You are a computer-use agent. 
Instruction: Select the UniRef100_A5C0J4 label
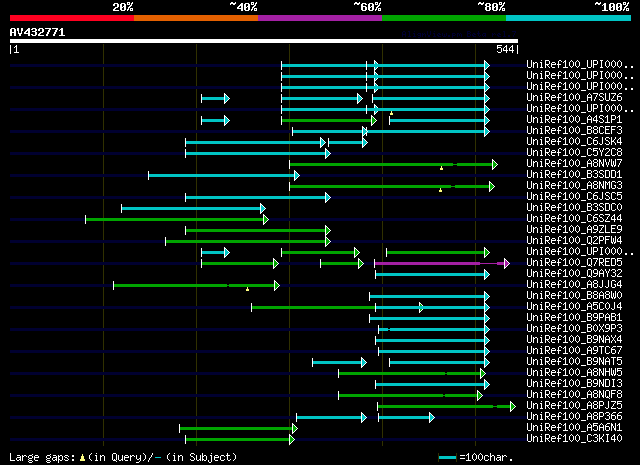click(574, 307)
